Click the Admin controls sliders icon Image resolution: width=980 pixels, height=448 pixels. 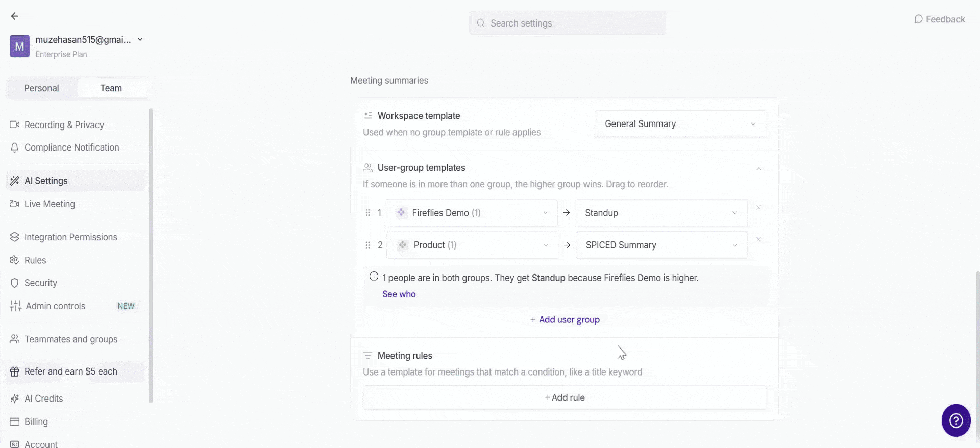(16, 306)
